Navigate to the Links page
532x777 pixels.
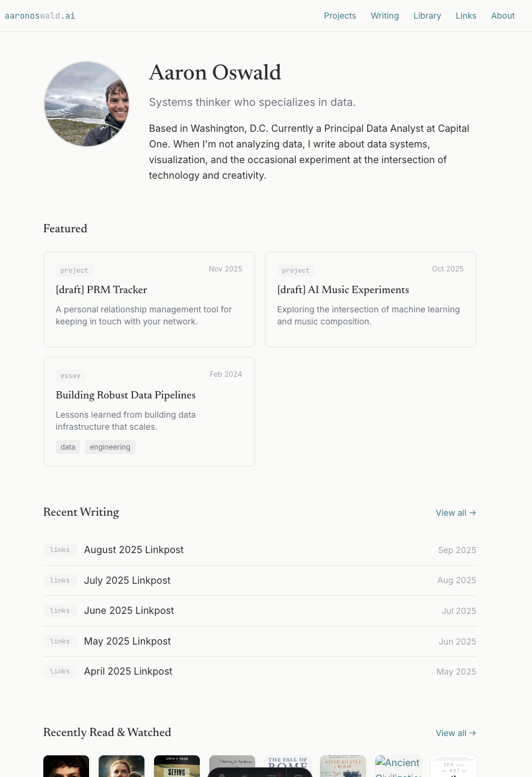[x=466, y=16]
